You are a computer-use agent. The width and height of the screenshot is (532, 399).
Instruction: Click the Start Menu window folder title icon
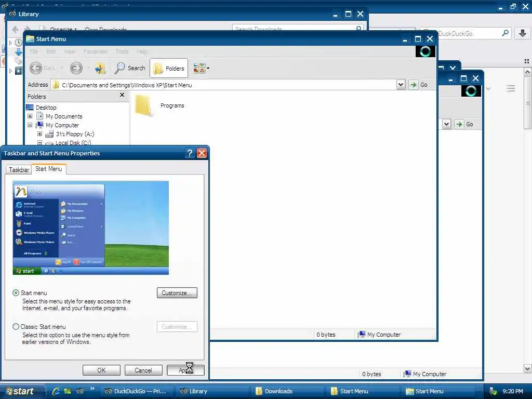click(30, 38)
